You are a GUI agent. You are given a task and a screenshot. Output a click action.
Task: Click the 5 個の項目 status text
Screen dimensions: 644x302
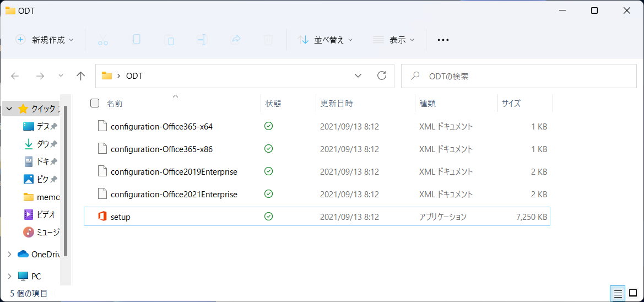(29, 293)
